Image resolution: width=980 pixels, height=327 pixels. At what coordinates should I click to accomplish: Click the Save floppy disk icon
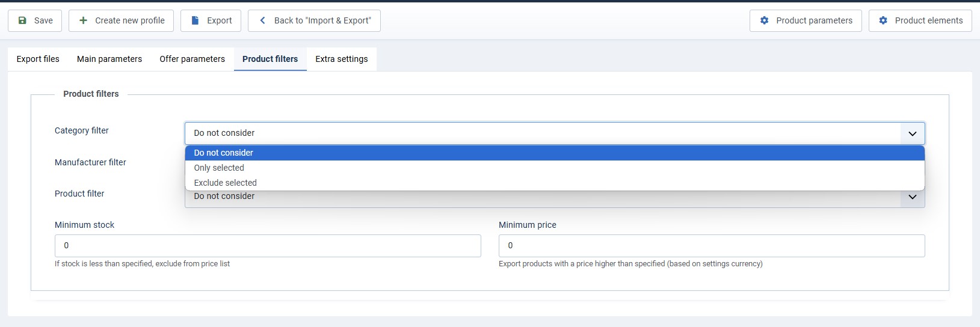pos(22,20)
